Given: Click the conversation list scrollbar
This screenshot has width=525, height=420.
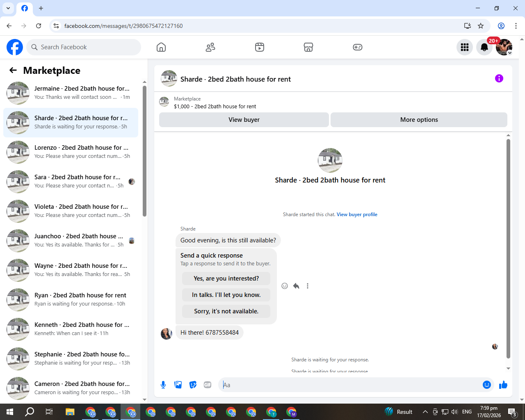Looking at the screenshot, I should [x=144, y=151].
